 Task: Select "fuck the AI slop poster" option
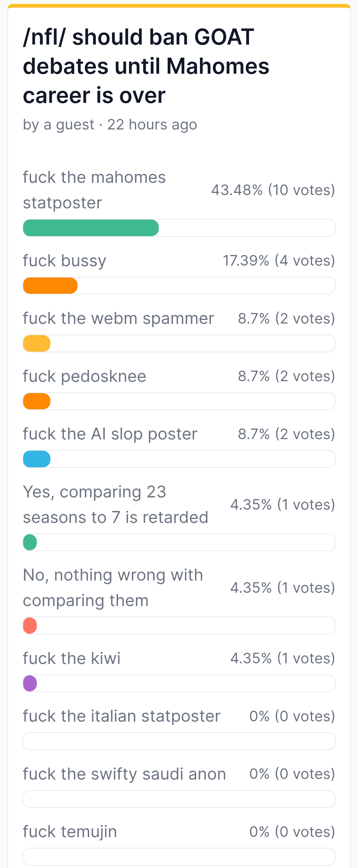point(110,434)
